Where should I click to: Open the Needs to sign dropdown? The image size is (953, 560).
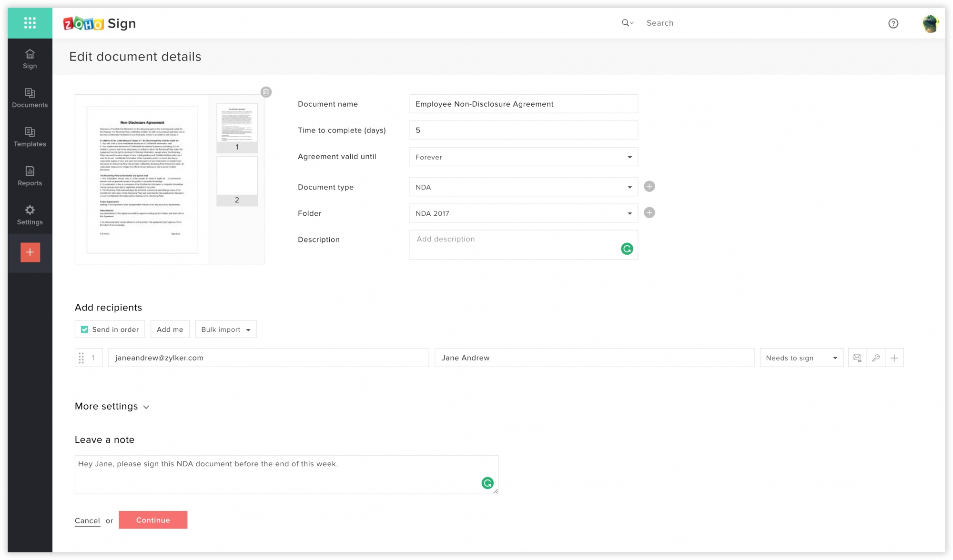801,358
